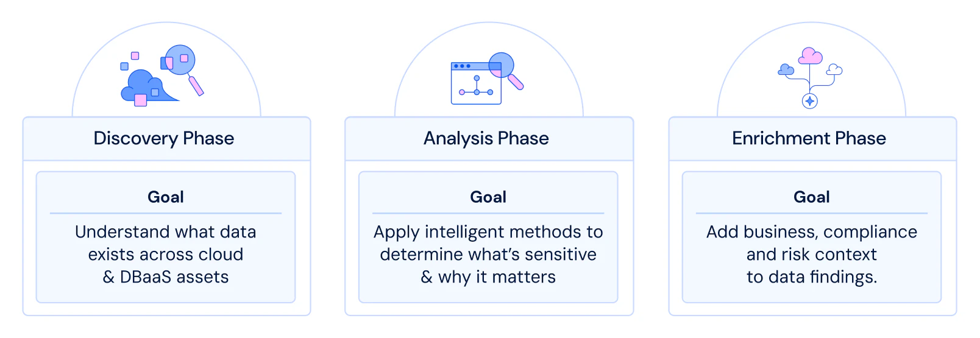980x338 pixels.
Task: Click the magnifier on the analysis window icon
Action: coord(506,71)
